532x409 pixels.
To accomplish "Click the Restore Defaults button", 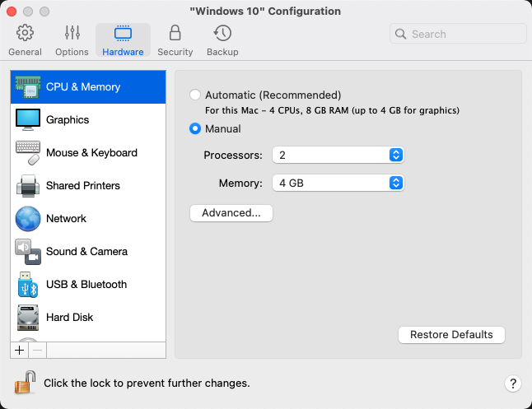I will tap(451, 335).
